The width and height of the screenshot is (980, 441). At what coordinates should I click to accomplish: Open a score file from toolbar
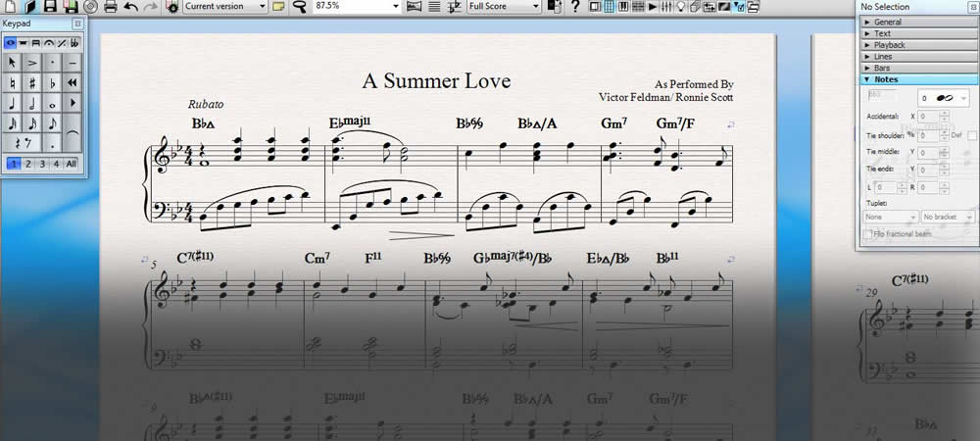point(29,6)
